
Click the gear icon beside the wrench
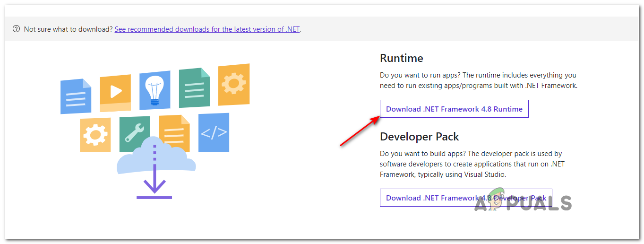click(x=95, y=135)
